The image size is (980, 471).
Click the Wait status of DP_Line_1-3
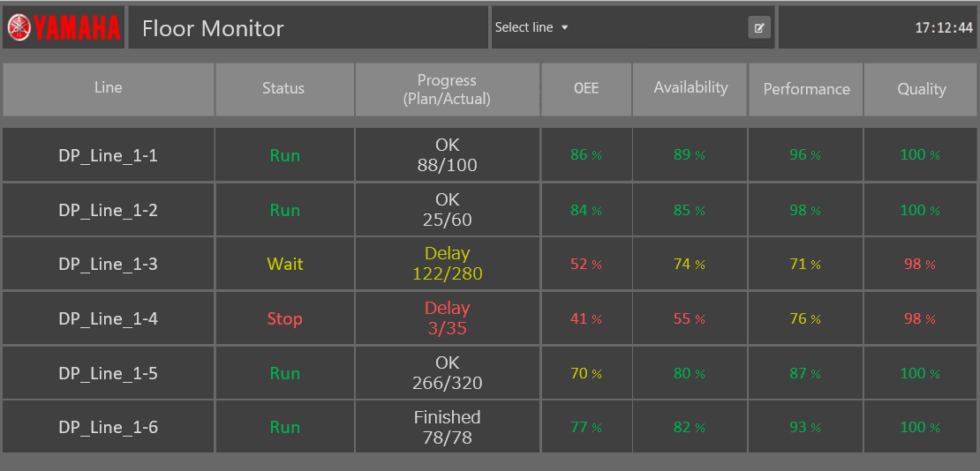(x=284, y=264)
